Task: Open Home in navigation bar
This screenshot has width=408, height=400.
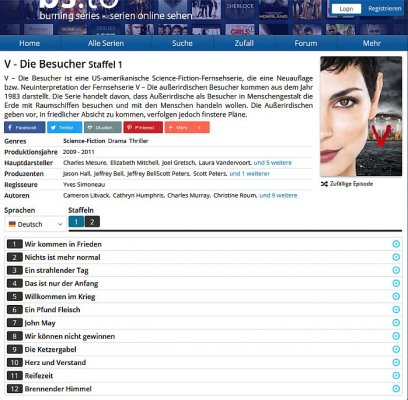Action: point(29,43)
